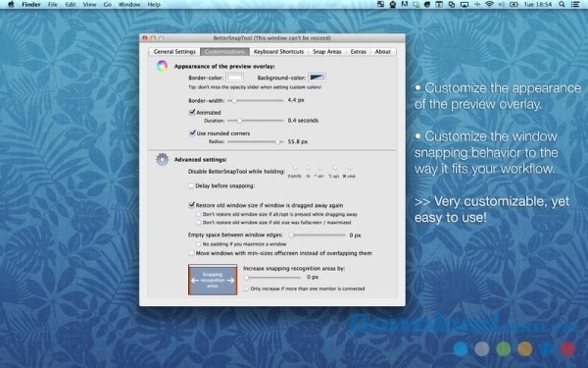The width and height of the screenshot is (588, 368).
Task: Enable Move windows with min-sizes offscreen
Action: (191, 253)
